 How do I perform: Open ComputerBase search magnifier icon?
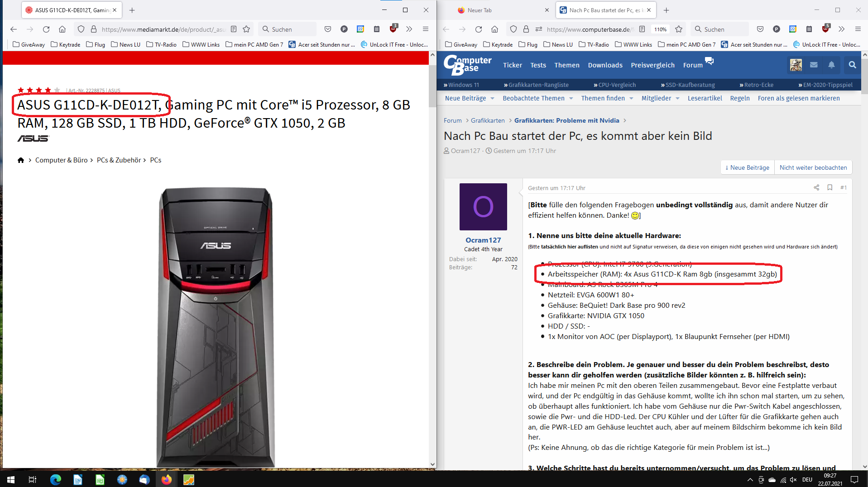point(852,65)
